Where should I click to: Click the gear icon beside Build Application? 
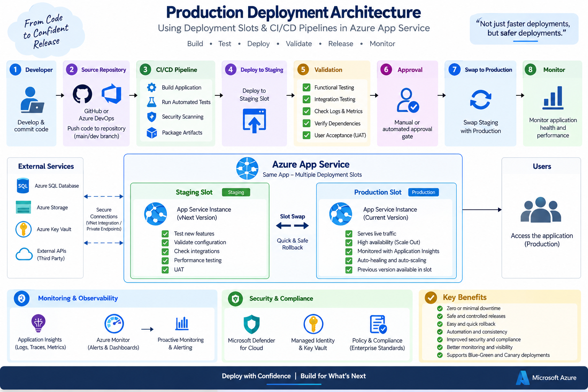tap(152, 87)
